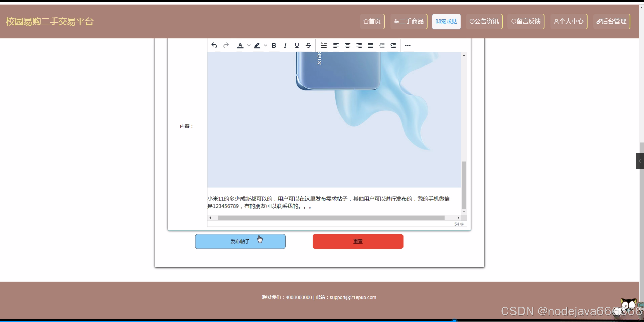Toggle strikethrough formatting
This screenshot has width=644, height=322.
[308, 45]
